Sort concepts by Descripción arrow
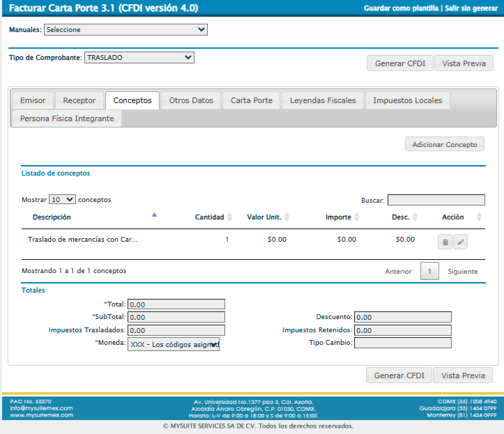The height and width of the screenshot is (434, 504). pos(154,215)
